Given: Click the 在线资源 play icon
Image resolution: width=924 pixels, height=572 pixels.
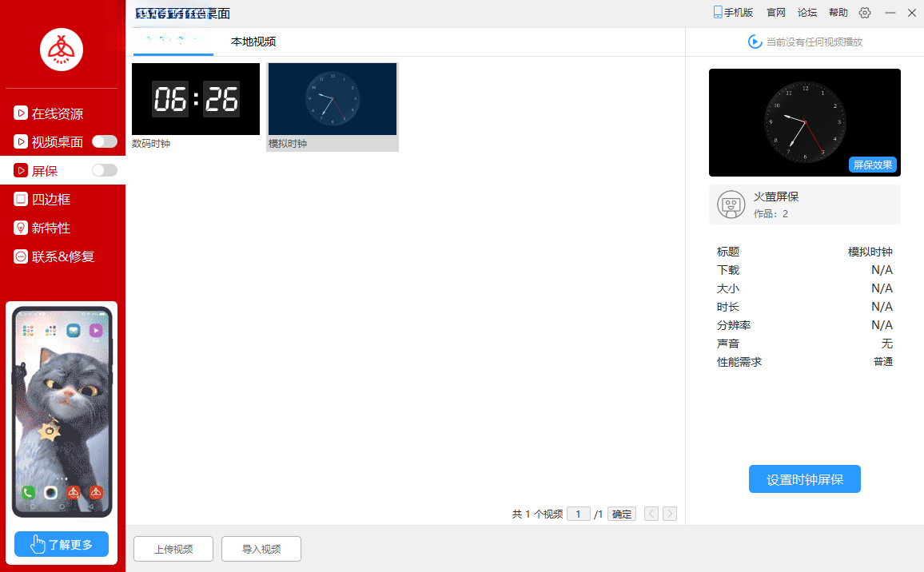Looking at the screenshot, I should point(21,113).
